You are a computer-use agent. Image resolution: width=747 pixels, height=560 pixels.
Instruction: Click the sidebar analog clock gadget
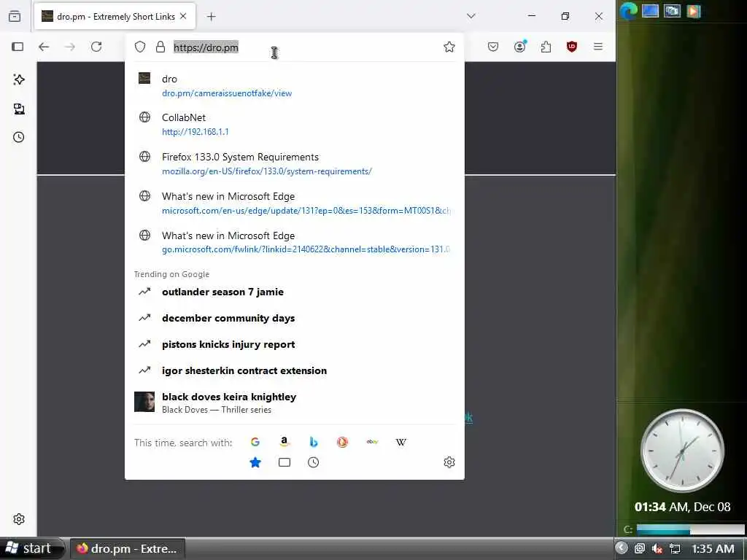click(682, 450)
